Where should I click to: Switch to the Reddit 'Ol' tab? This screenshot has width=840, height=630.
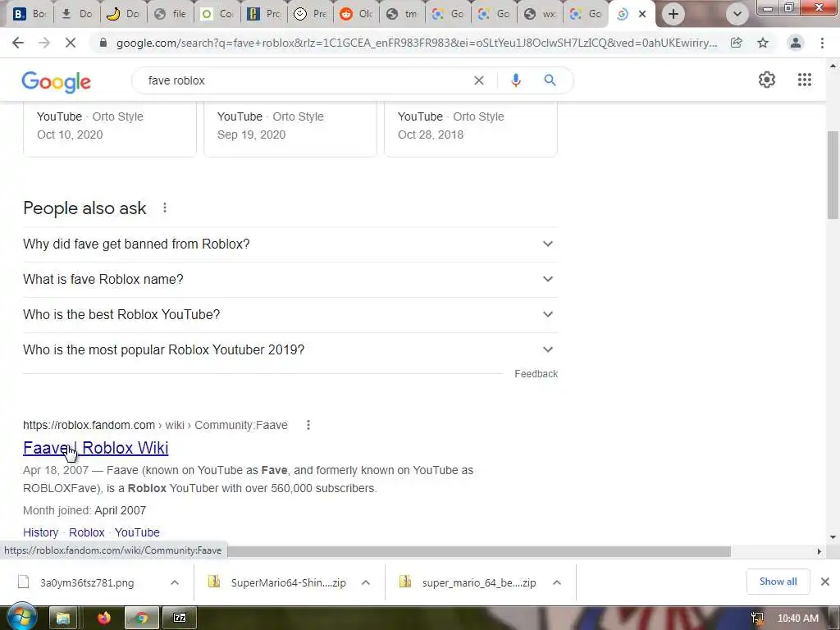356,15
